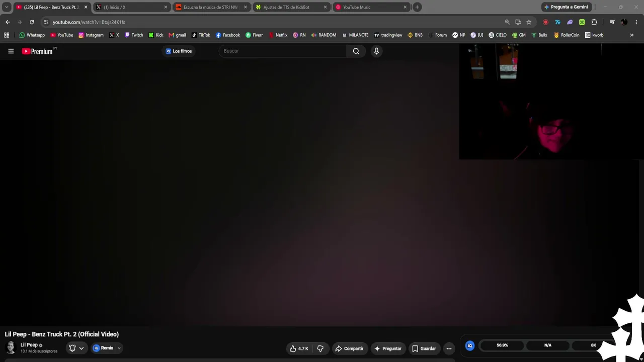
Task: Switch to the Inicio / X tab
Action: tap(131, 7)
